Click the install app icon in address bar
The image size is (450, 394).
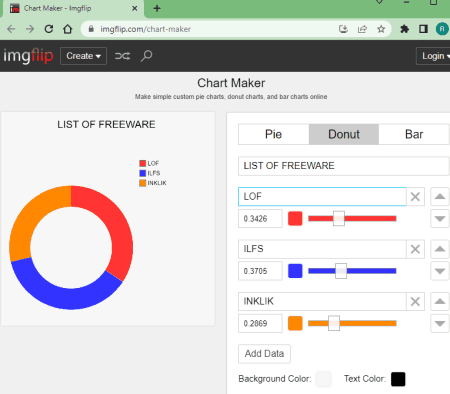[343, 29]
